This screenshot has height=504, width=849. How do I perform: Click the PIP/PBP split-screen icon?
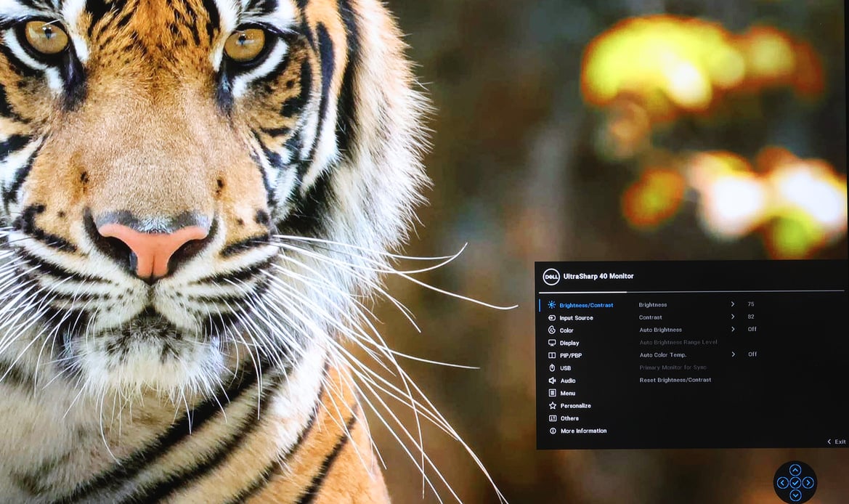[552, 356]
